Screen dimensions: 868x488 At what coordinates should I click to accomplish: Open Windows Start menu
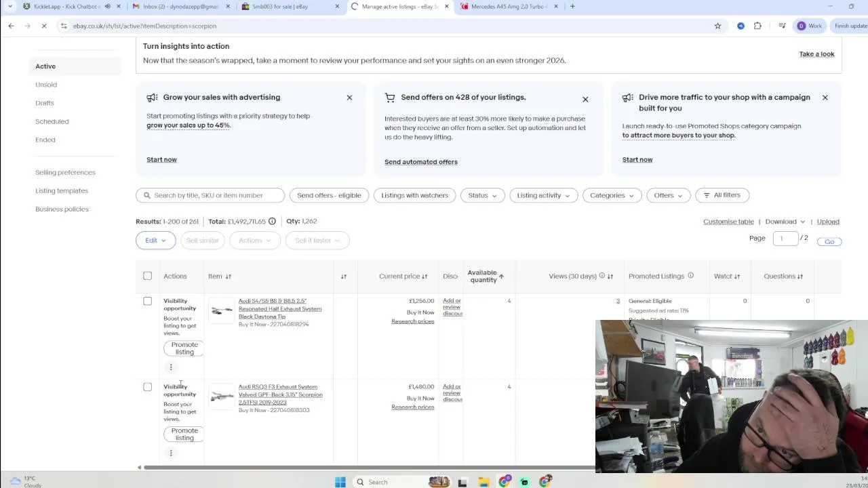click(x=340, y=482)
